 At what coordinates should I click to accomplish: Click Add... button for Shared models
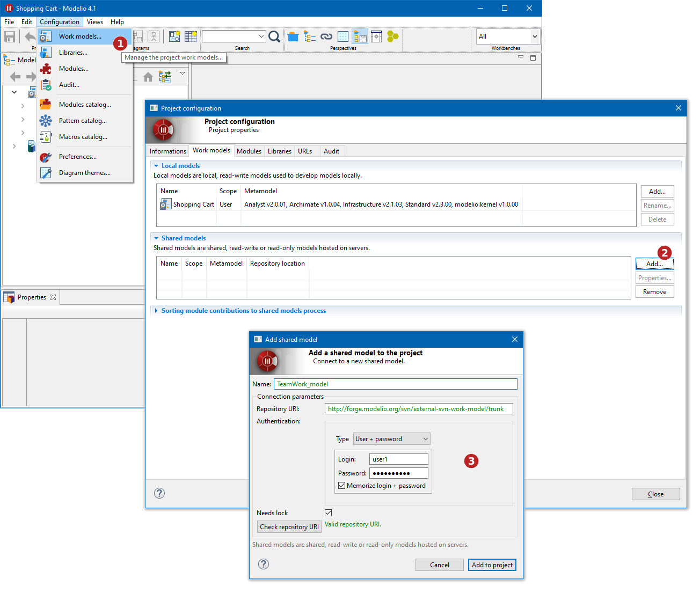point(654,264)
